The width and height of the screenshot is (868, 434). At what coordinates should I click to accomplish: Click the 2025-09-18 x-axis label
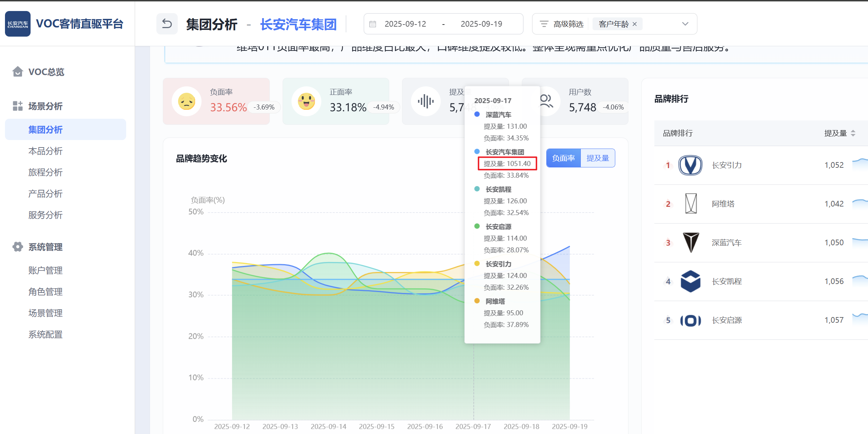[521, 427]
